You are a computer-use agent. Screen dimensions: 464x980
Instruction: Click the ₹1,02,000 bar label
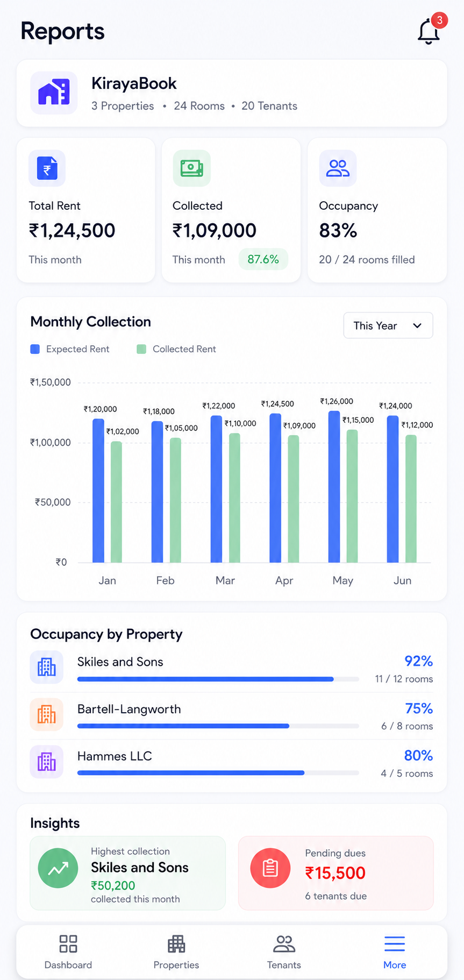[123, 431]
